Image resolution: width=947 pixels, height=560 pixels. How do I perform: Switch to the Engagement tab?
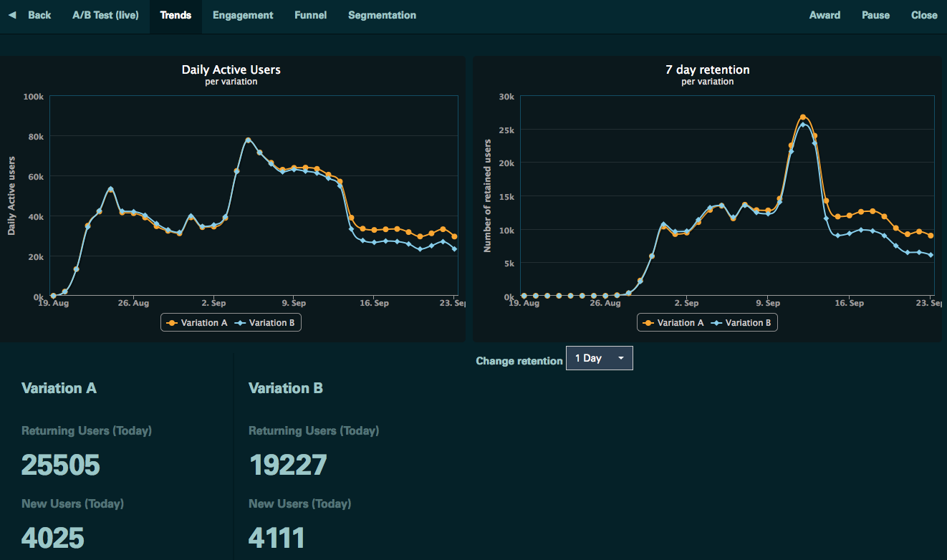[243, 15]
